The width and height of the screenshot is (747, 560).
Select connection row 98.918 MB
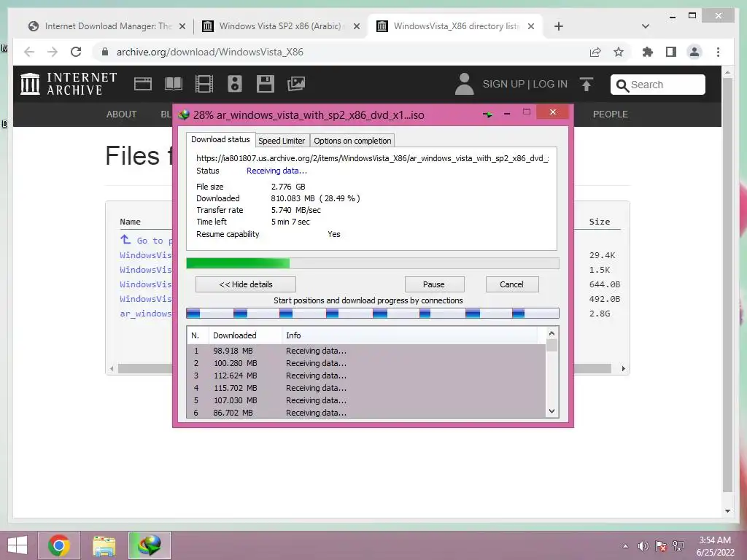coord(366,351)
